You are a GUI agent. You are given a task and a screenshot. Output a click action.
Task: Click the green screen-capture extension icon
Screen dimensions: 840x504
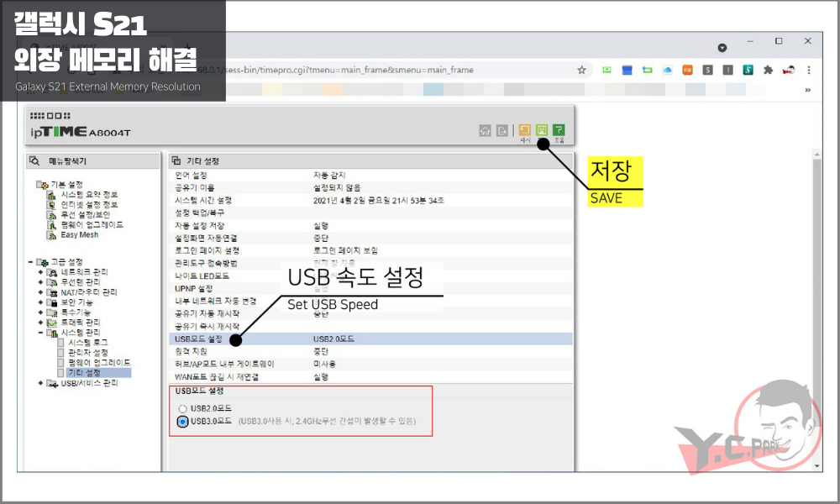click(x=607, y=70)
